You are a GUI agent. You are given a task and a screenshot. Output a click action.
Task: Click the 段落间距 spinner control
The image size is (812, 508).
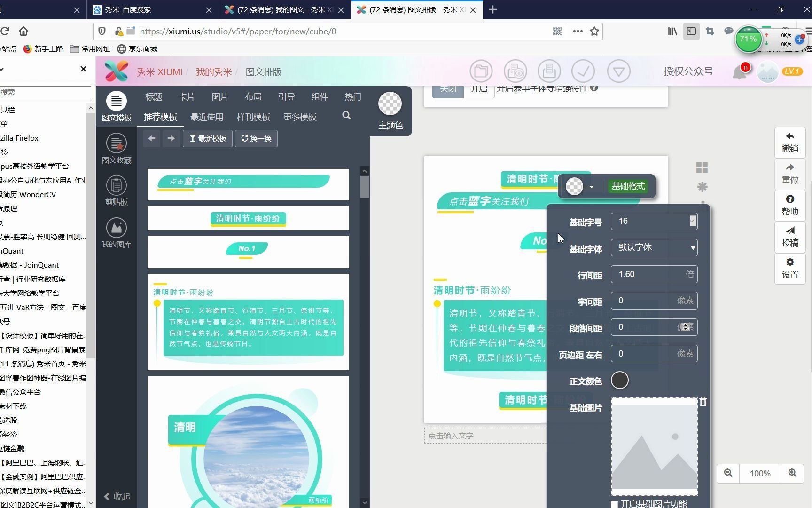tap(686, 327)
